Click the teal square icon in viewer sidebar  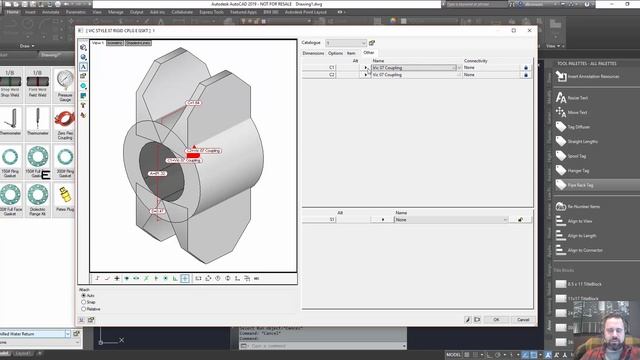point(83,96)
